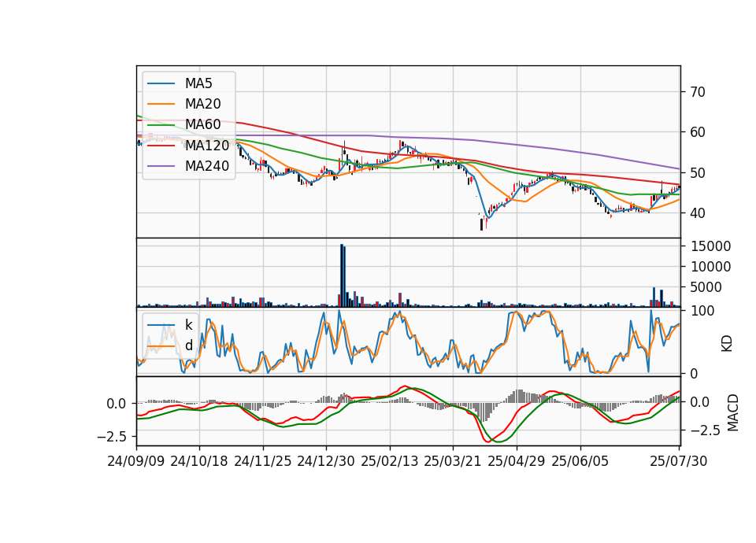Click the d legend label in KD panel
This screenshot has width=756, height=543.
coord(188,345)
